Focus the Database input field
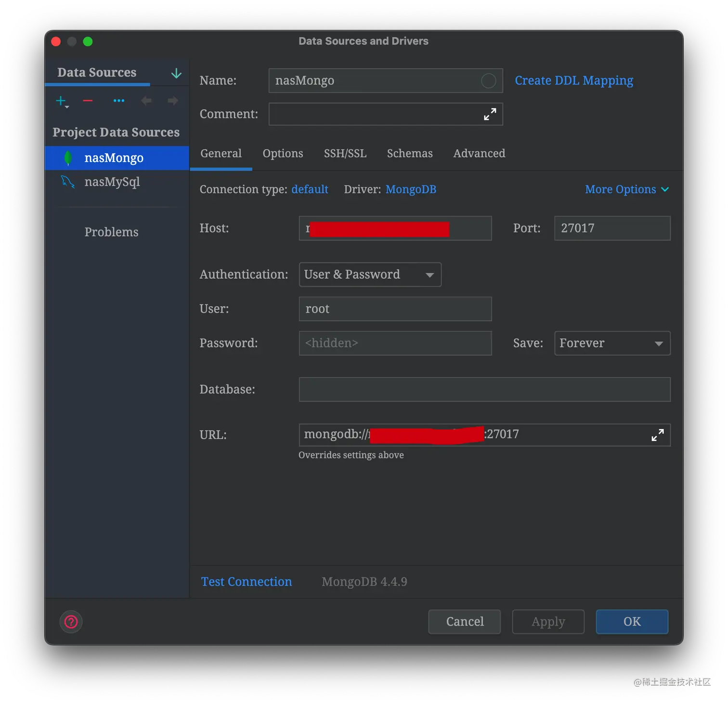 pyautogui.click(x=484, y=390)
